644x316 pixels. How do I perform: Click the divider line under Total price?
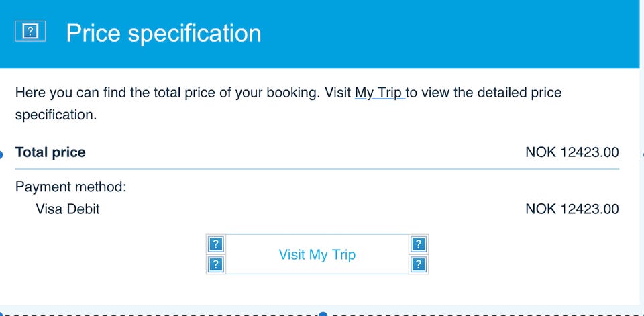tap(317, 170)
